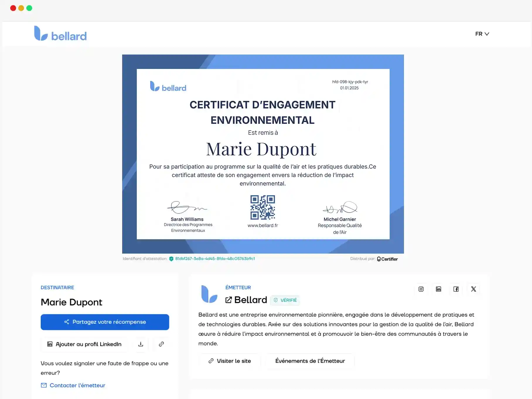
Task: Click the VÉRIFIÉ badge next to Bellard
Action: [x=285, y=300]
